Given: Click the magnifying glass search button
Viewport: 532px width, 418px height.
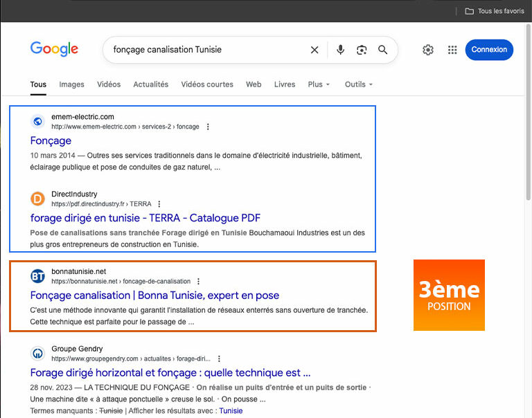Looking at the screenshot, I should [382, 50].
